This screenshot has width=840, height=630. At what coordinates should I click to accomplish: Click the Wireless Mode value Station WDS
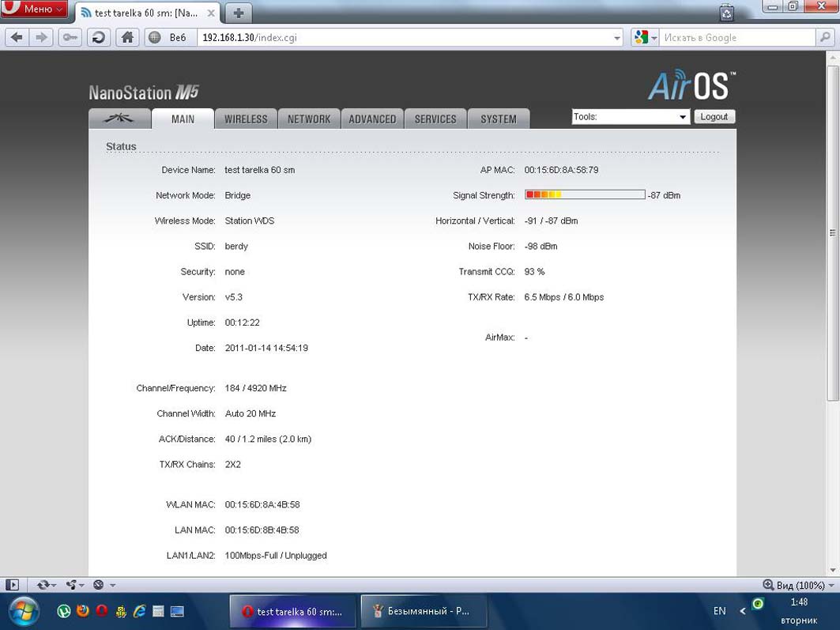point(250,221)
